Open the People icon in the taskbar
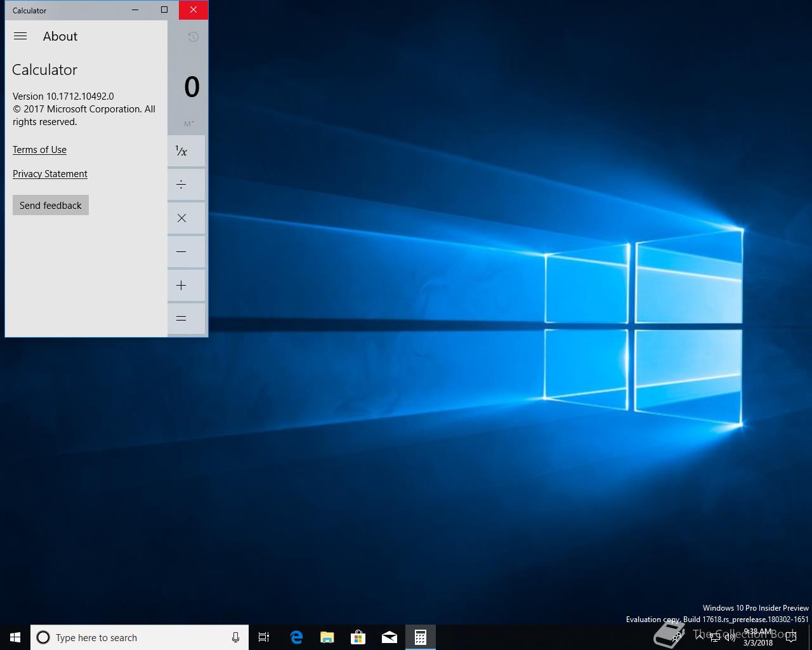The height and width of the screenshot is (650, 812). [676, 637]
